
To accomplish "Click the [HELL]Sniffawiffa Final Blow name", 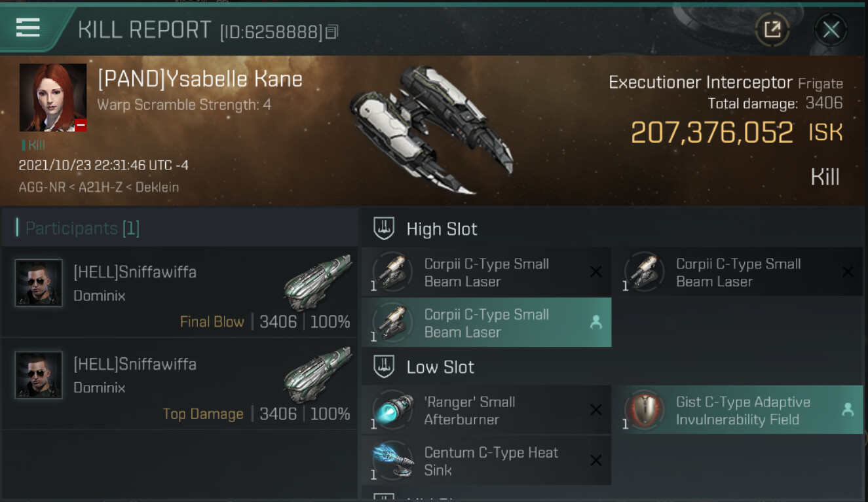I will tap(135, 272).
